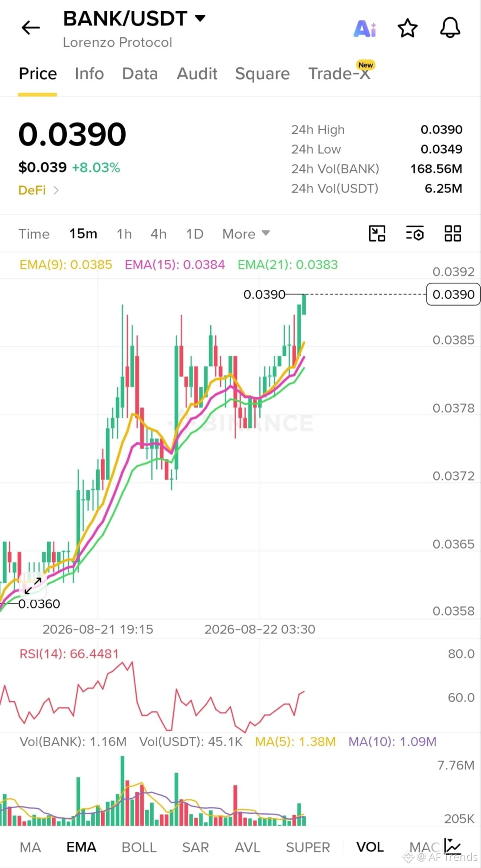Screen dimensions: 481x868
Task: Switch to the Price tab
Action: pos(38,74)
